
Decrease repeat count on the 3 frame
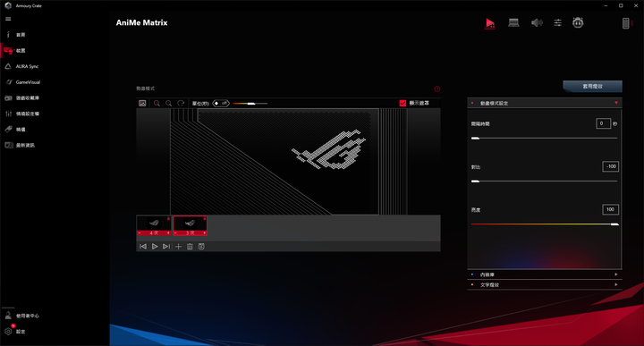tap(176, 233)
